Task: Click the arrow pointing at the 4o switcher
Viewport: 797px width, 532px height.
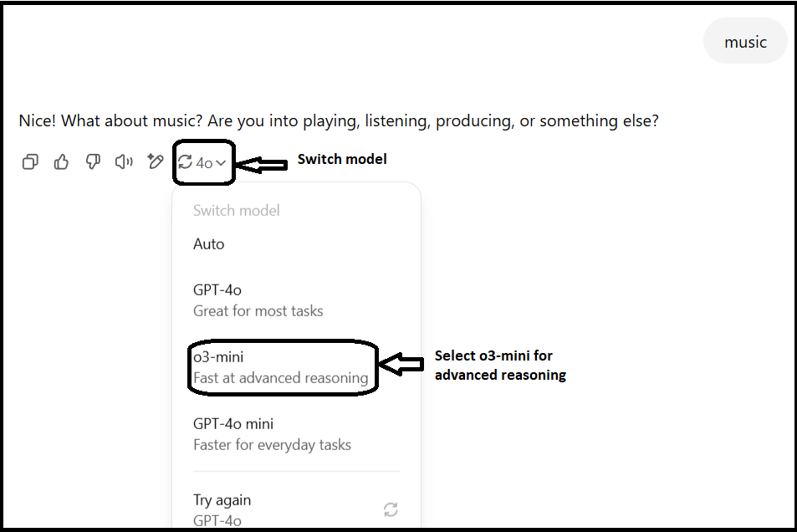Action: (263, 165)
